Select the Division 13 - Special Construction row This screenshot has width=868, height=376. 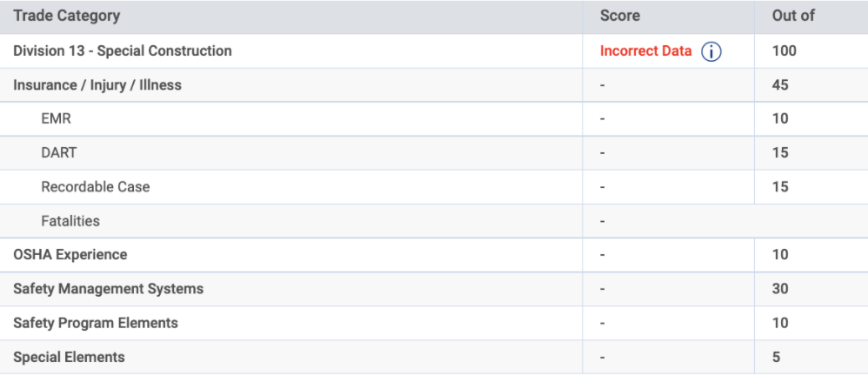pos(434,51)
